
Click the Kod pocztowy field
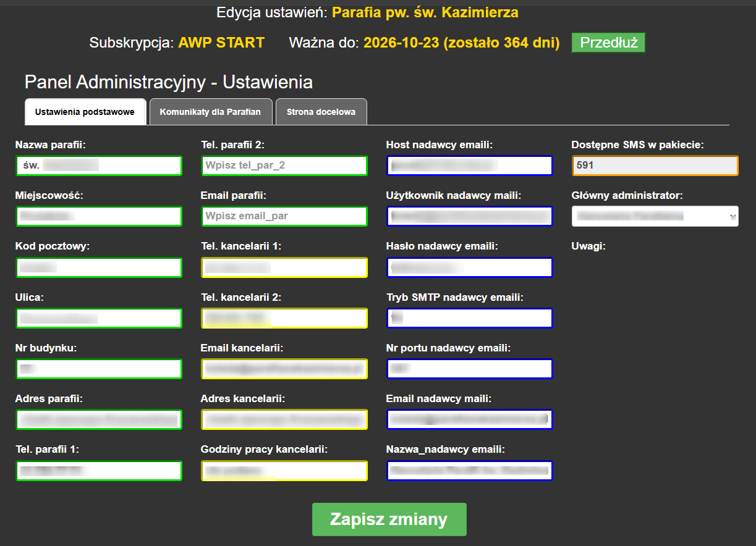pos(99,267)
